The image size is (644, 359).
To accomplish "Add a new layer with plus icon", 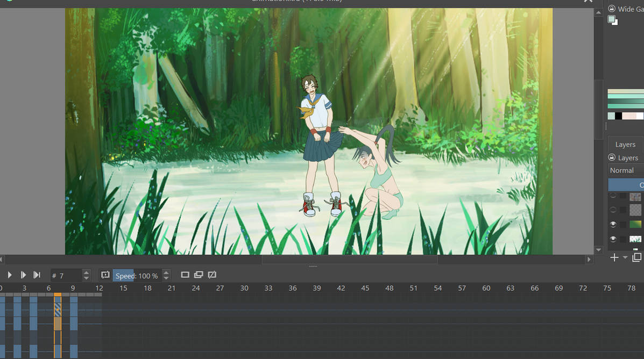I will 614,257.
